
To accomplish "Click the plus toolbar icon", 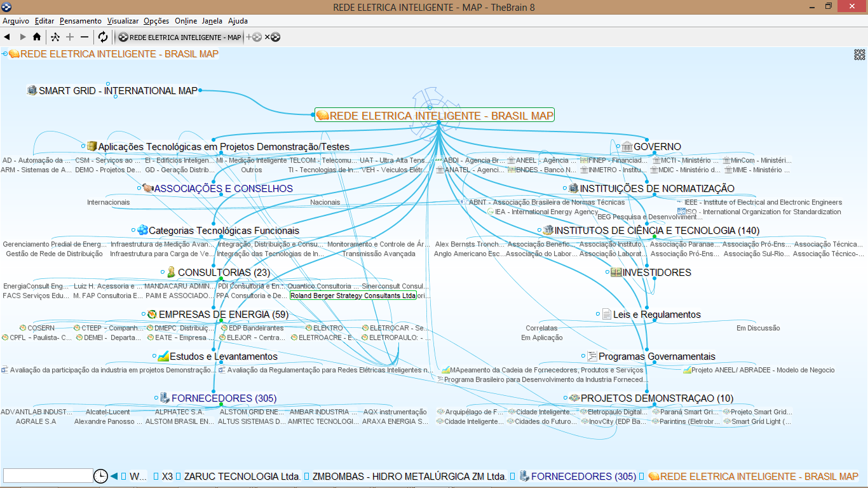I will point(70,37).
